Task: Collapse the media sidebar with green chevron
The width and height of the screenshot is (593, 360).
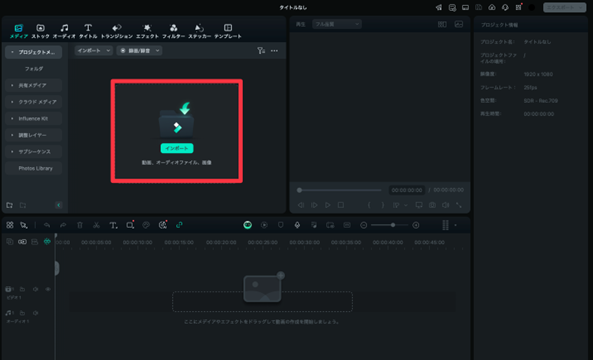Action: (59, 205)
